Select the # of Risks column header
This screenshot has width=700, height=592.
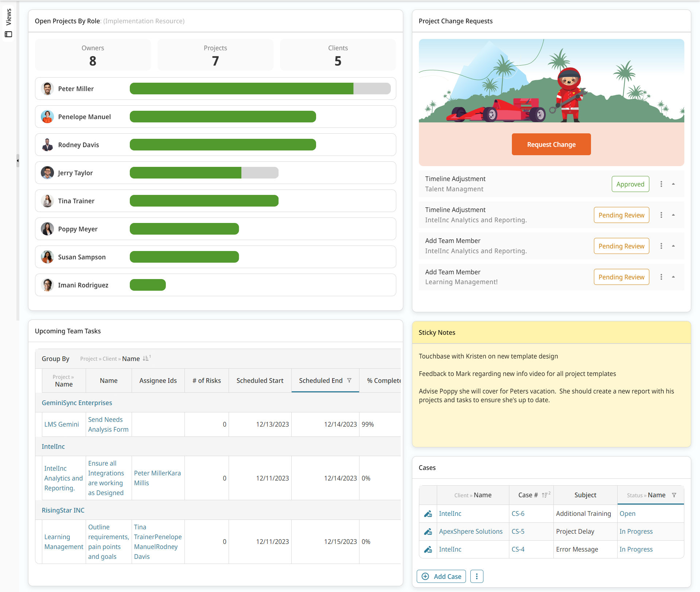click(206, 380)
